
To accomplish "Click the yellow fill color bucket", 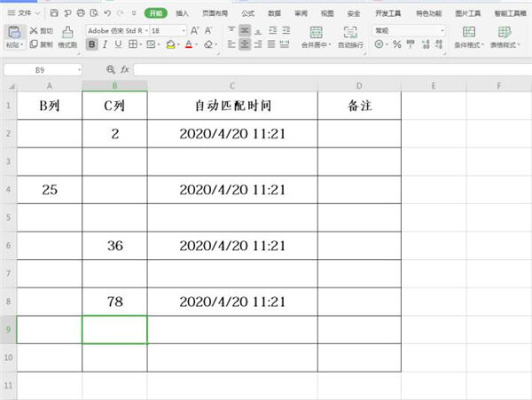I will tap(170, 44).
